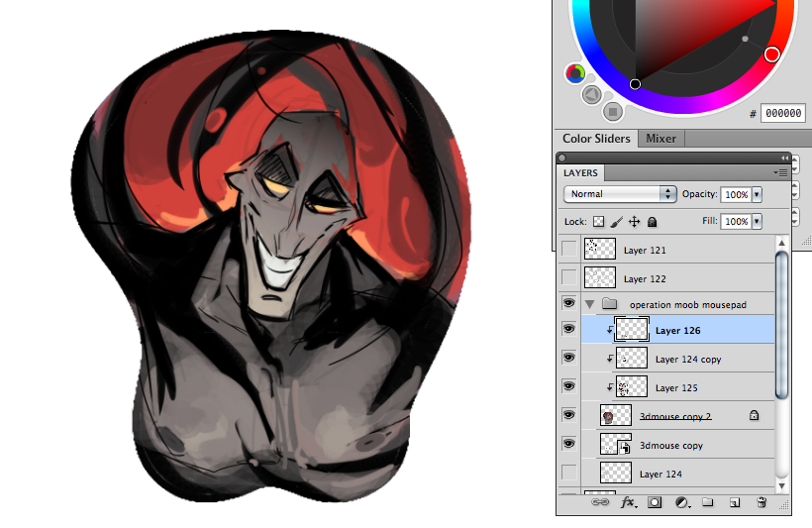This screenshot has width=812, height=528.
Task: Open the Normal blend mode dropdown
Action: coord(619,194)
